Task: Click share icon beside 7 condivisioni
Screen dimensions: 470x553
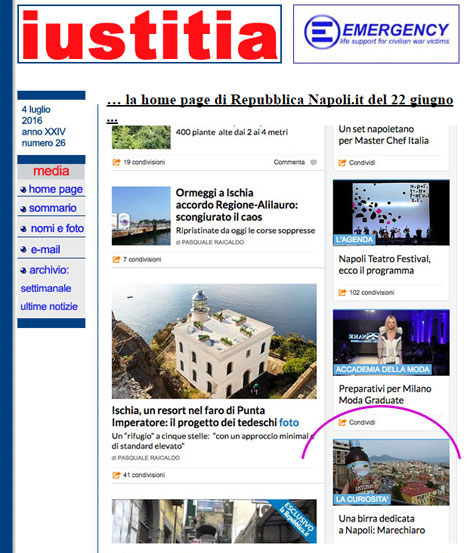Action: (116, 260)
